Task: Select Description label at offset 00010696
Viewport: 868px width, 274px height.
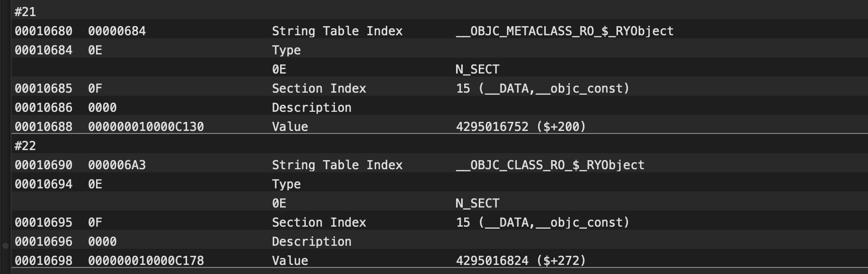Action: pos(311,242)
